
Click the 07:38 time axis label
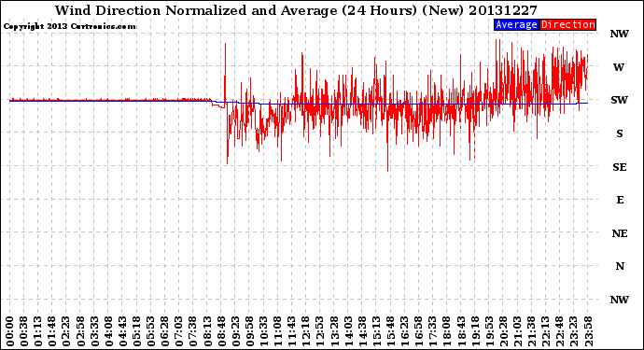pos(193,331)
